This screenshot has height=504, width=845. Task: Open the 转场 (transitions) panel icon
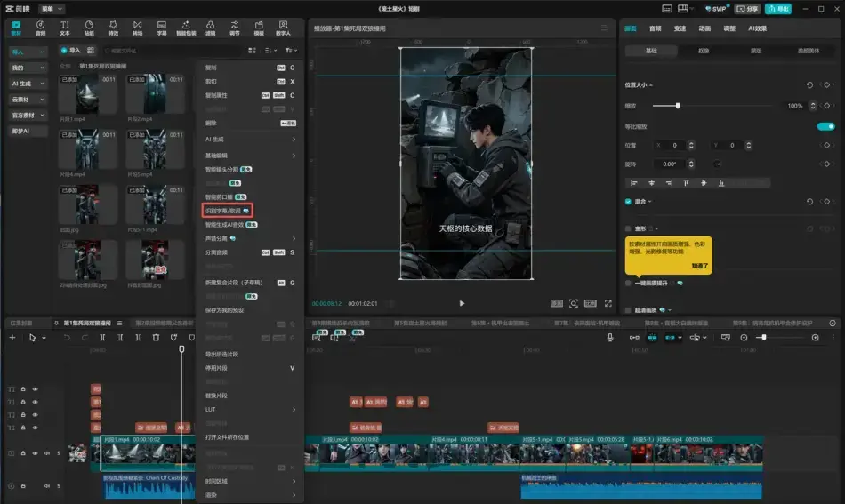click(x=137, y=28)
